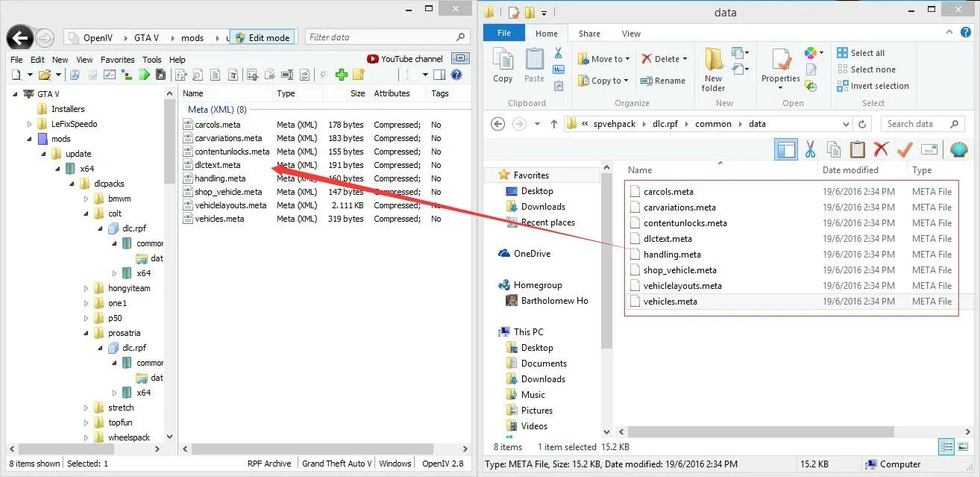
Task: Click the refresh icon beside the address bar
Action: pos(862,124)
